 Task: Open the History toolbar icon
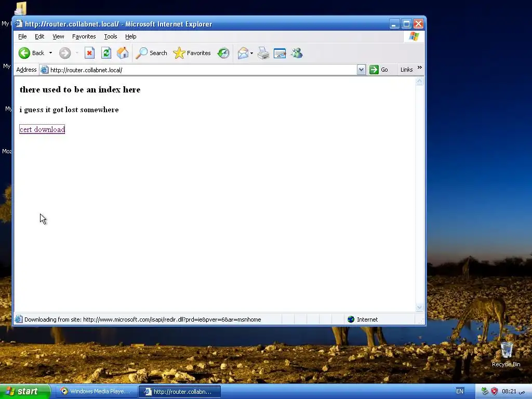223,53
